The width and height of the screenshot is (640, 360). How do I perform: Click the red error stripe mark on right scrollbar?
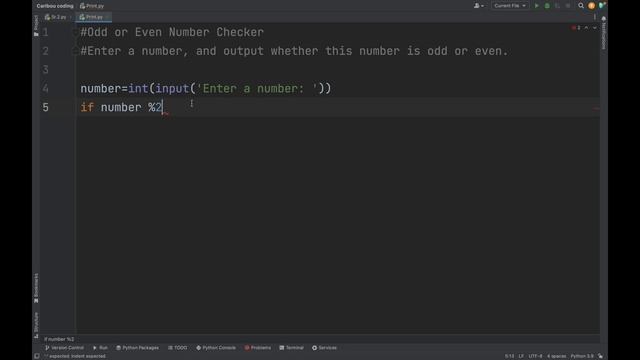(x=596, y=109)
